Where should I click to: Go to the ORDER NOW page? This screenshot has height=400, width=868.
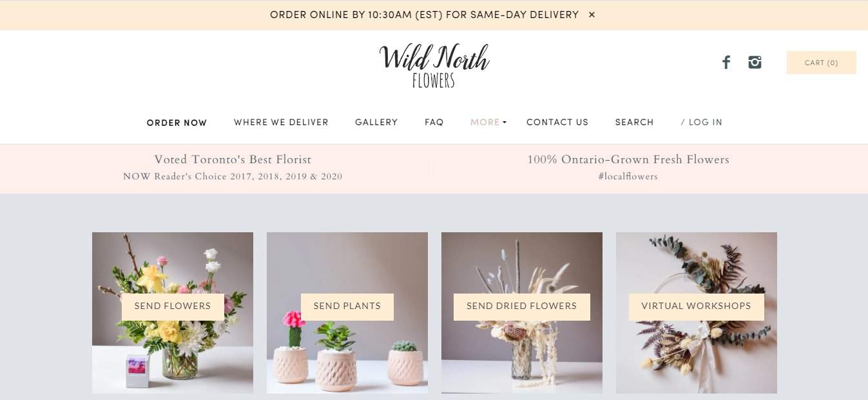[x=177, y=123]
